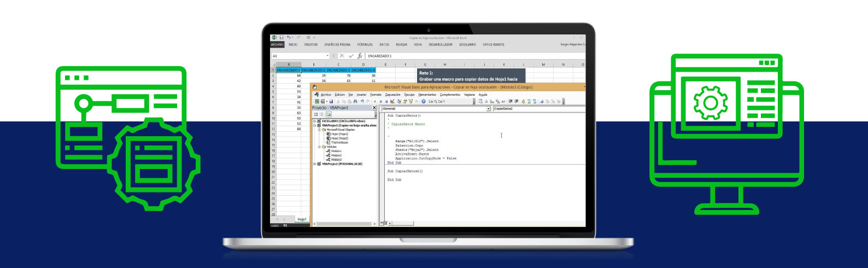Click the Find binoculars icon
The height and width of the screenshot is (268, 868).
click(355, 102)
